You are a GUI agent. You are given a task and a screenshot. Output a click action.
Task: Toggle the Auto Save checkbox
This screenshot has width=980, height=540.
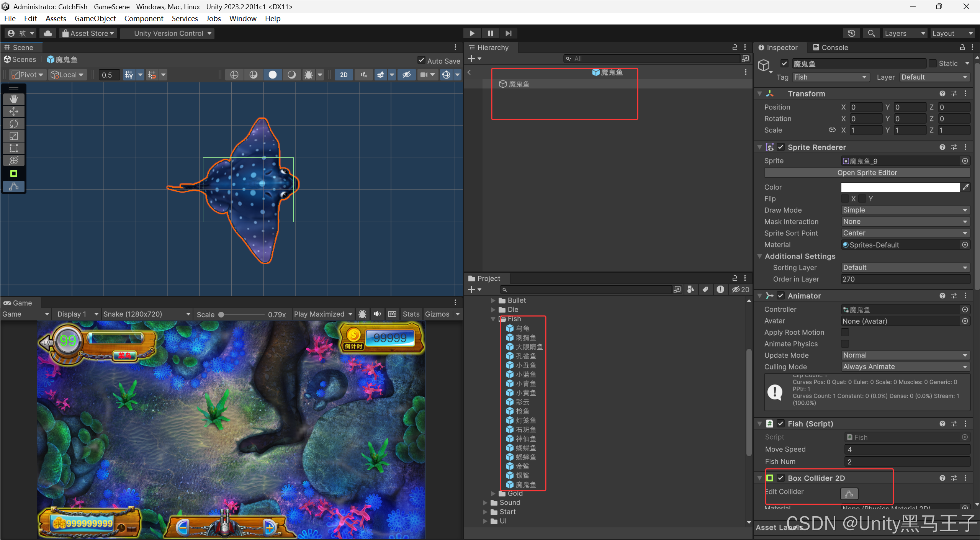point(421,61)
